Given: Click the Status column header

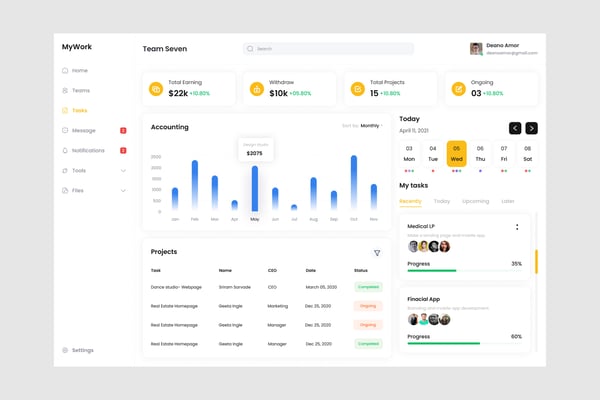Looking at the screenshot, I should click(361, 270).
